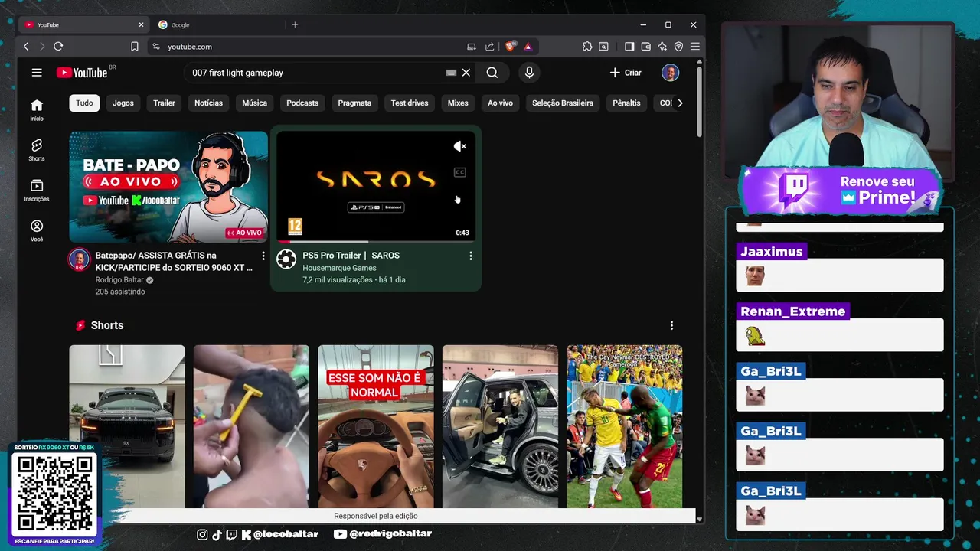Viewport: 980px width, 551px height.
Task: Open the YouTube hamburger guide menu
Action: tap(37, 73)
